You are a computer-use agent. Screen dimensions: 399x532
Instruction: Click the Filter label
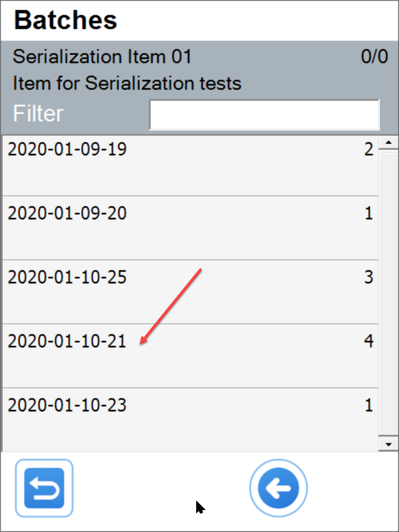click(x=38, y=113)
